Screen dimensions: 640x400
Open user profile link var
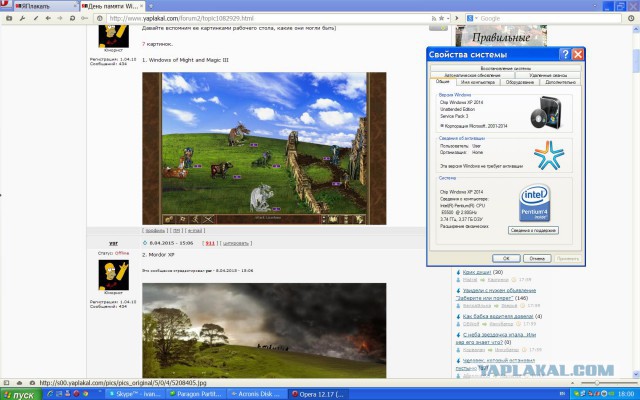click(x=113, y=243)
